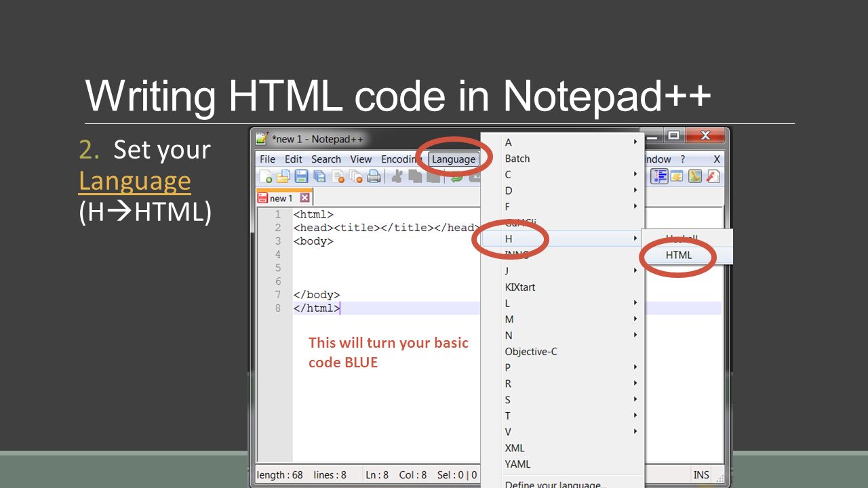Click the </body> code line
868x488 pixels.
tap(317, 295)
